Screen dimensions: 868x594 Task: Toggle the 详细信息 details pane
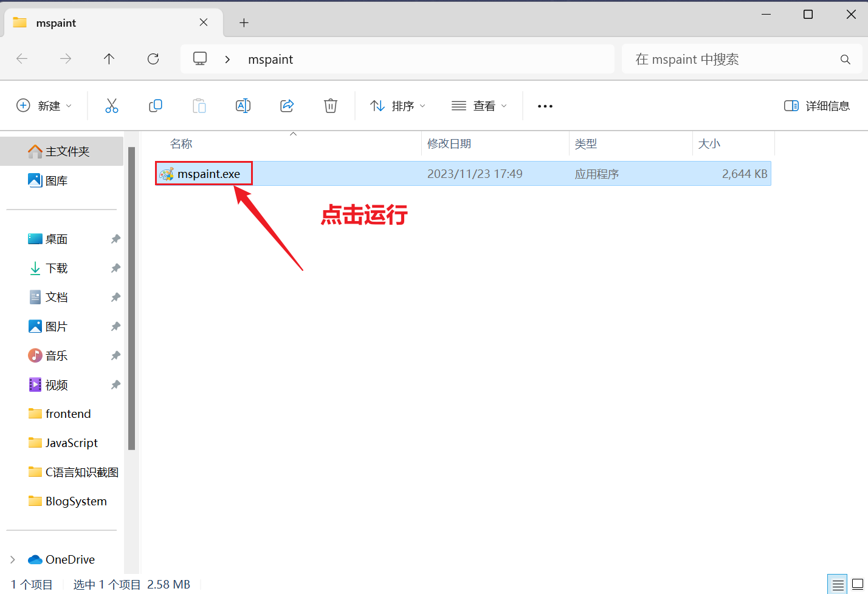(x=817, y=106)
